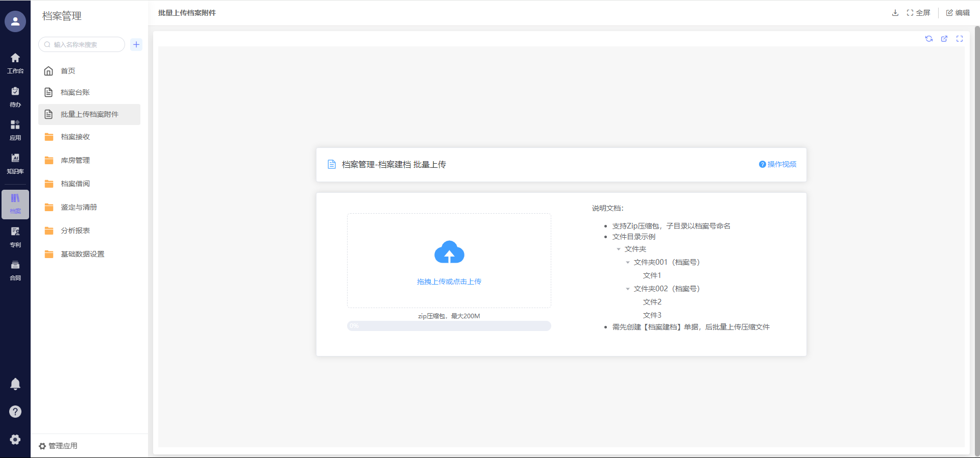980x458 pixels.
Task: Open the 档案台账 menu item
Action: (x=75, y=92)
